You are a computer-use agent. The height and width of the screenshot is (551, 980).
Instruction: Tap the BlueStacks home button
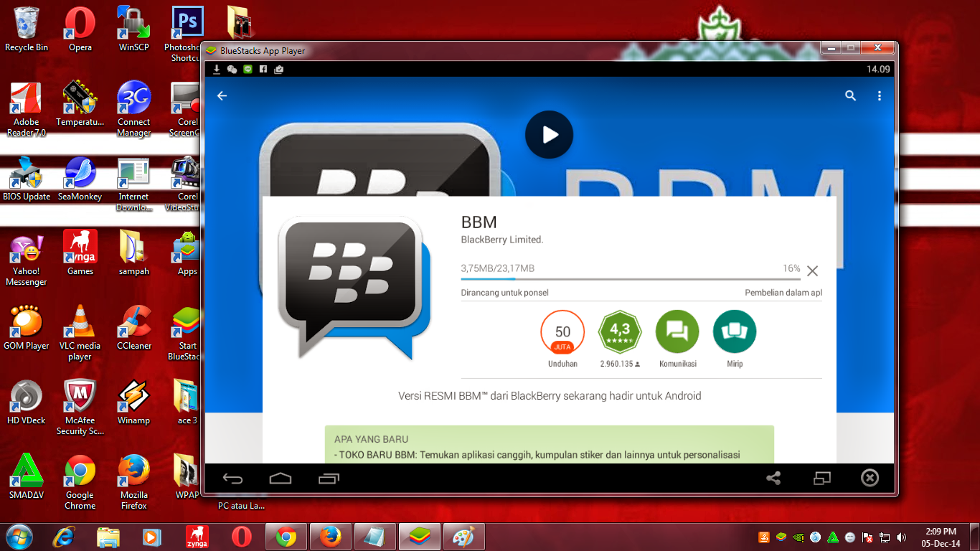[x=281, y=479]
